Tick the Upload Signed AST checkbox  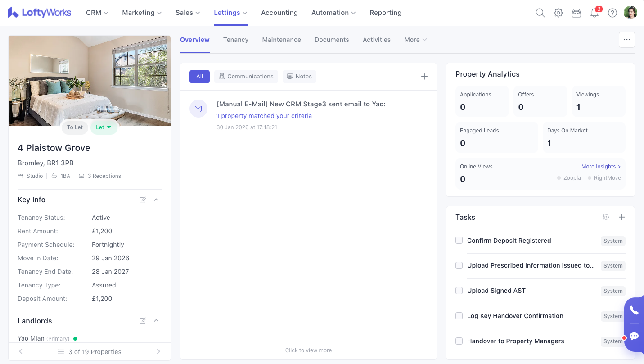459,291
